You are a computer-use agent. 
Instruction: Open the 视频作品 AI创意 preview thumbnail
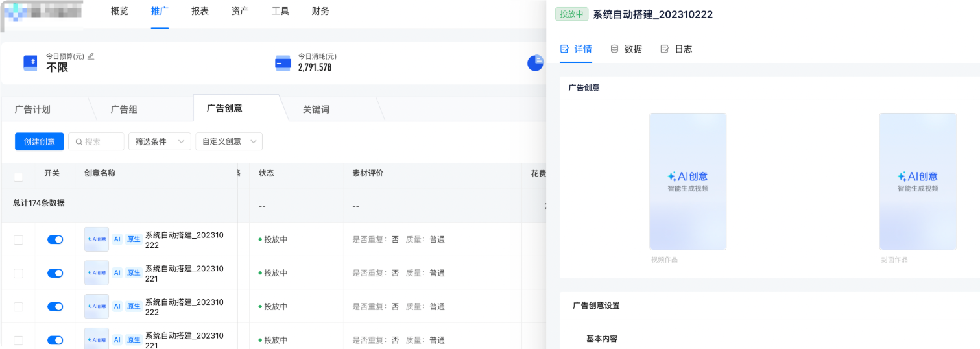pos(688,182)
